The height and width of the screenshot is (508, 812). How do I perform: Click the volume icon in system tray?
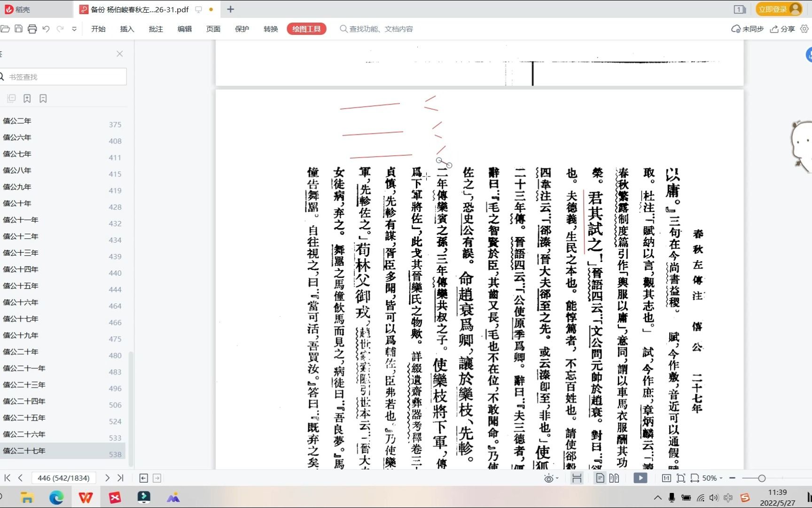(x=714, y=498)
